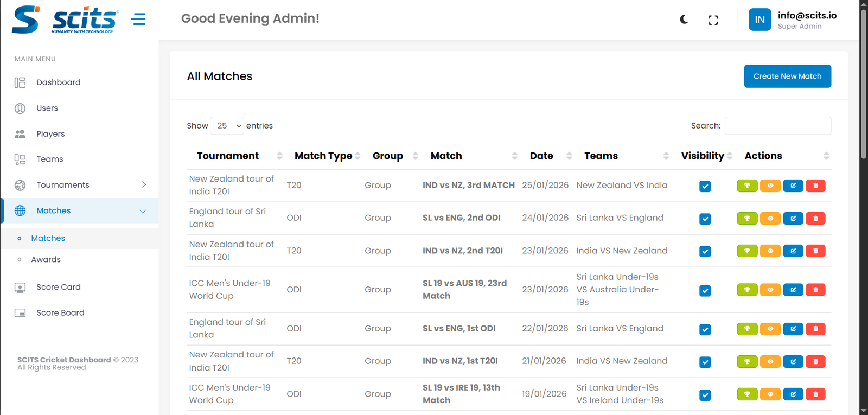Image resolution: width=868 pixels, height=415 pixels.
Task: Open Players from the main menu
Action: coord(50,134)
